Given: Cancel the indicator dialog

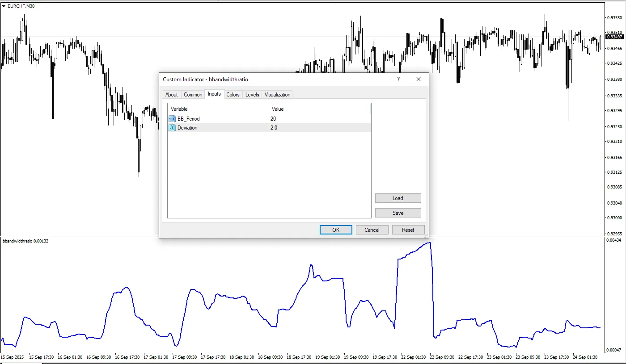Looking at the screenshot, I should 372,230.
